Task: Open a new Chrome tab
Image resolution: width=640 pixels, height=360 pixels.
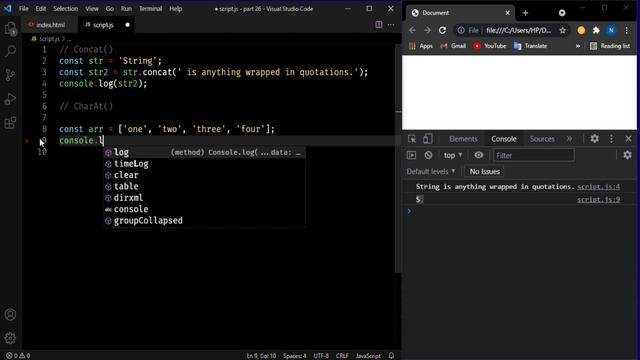Action: click(x=525, y=13)
